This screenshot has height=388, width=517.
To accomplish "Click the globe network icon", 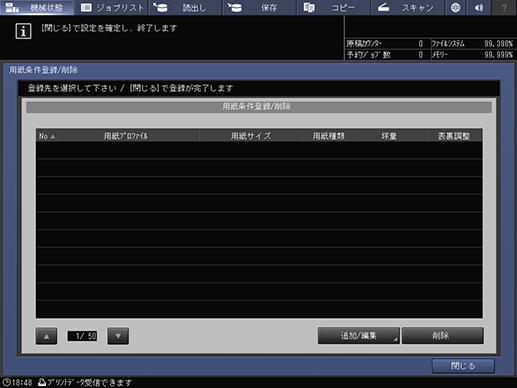I will (455, 7).
